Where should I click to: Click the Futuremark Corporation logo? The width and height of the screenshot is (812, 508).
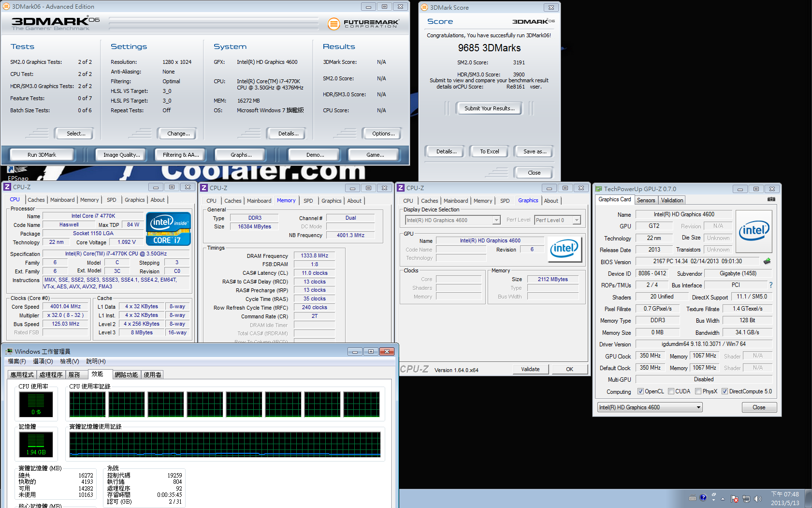pos(363,23)
